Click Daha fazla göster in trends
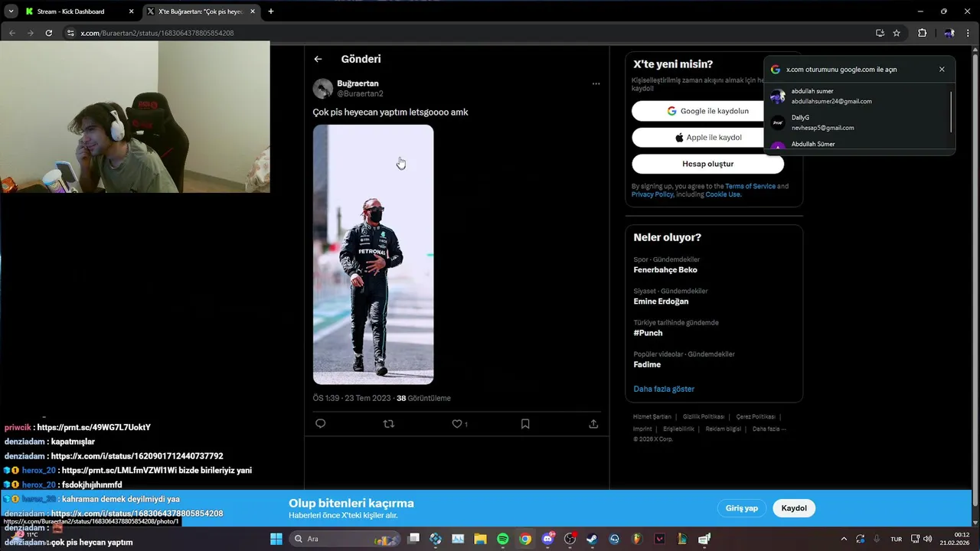 (x=664, y=389)
